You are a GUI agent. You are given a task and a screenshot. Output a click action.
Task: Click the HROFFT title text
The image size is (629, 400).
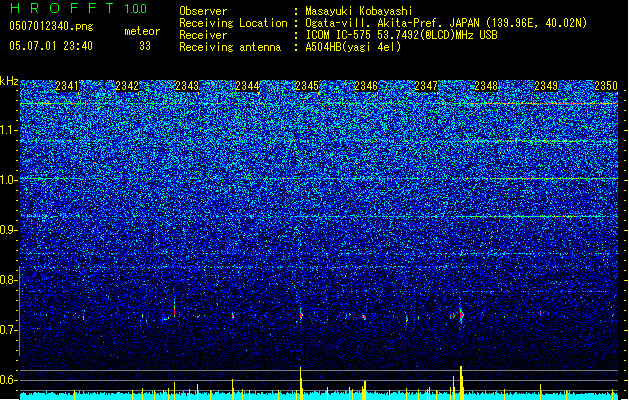click(62, 8)
